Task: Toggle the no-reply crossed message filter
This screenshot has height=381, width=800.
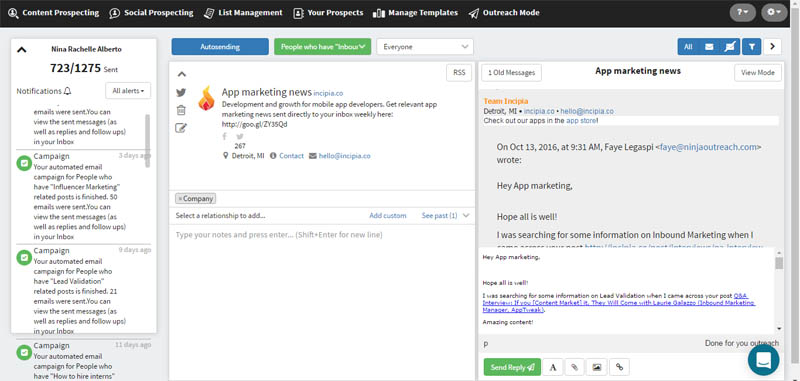Action: coord(730,46)
